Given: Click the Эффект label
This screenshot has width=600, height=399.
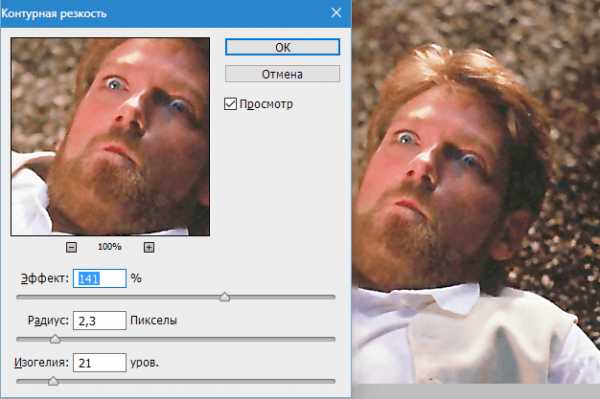Looking at the screenshot, I should [x=45, y=278].
